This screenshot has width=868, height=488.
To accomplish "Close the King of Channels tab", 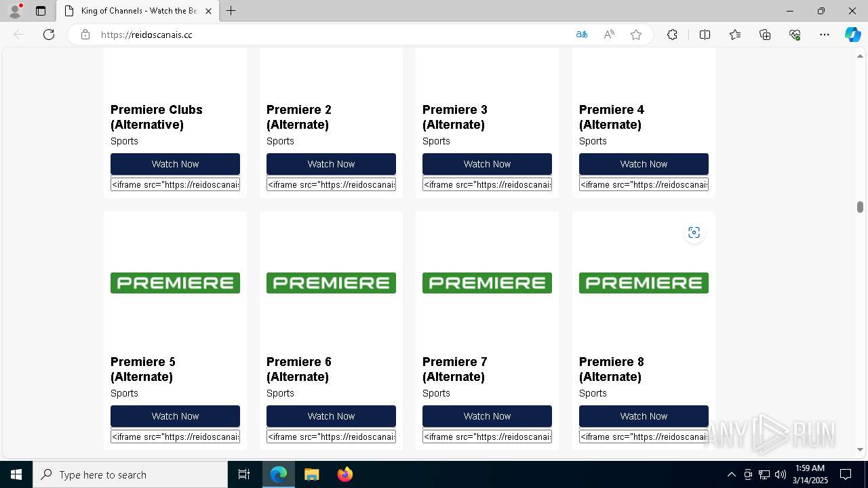I will pyautogui.click(x=208, y=11).
